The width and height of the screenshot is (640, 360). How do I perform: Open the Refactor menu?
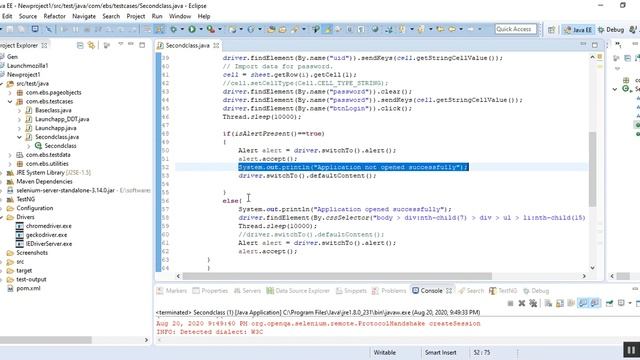[55, 16]
